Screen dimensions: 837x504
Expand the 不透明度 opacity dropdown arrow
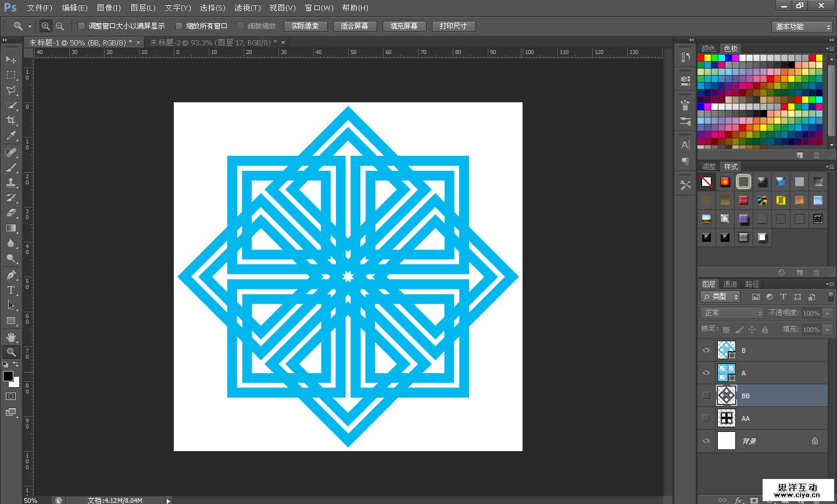click(x=828, y=313)
